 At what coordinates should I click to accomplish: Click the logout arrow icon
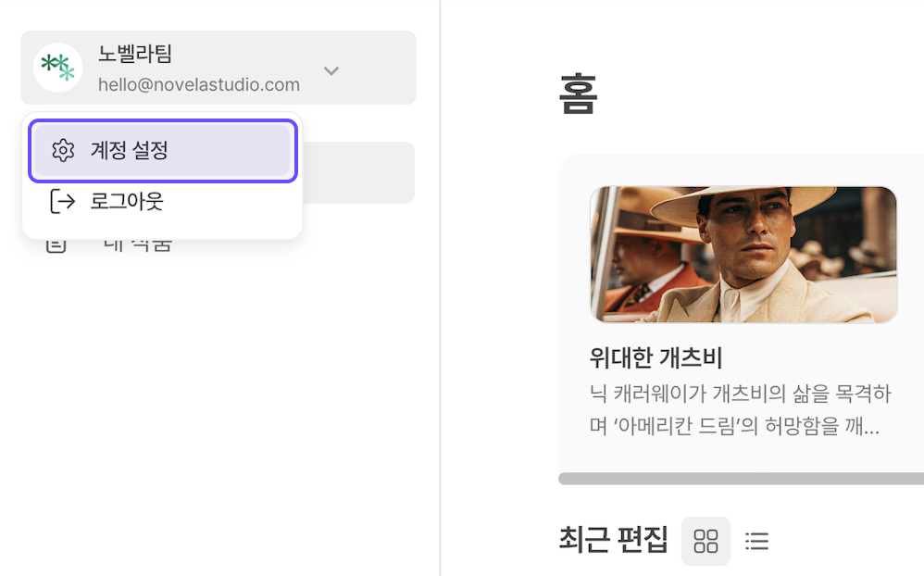click(62, 202)
